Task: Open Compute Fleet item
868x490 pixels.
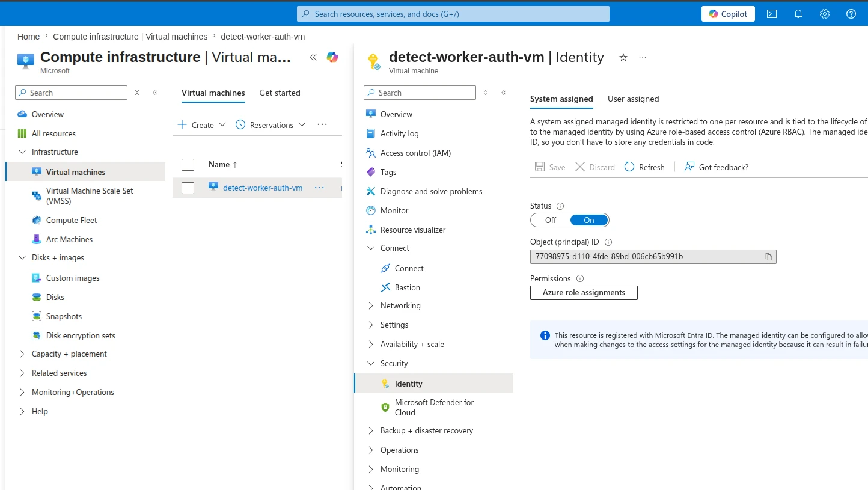Action: point(72,220)
